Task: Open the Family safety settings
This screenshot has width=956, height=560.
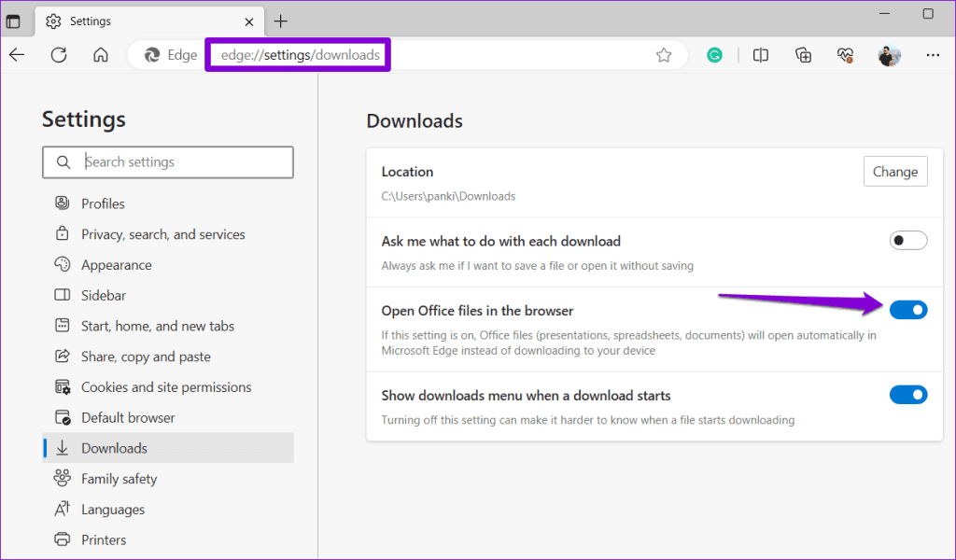Action: [117, 478]
